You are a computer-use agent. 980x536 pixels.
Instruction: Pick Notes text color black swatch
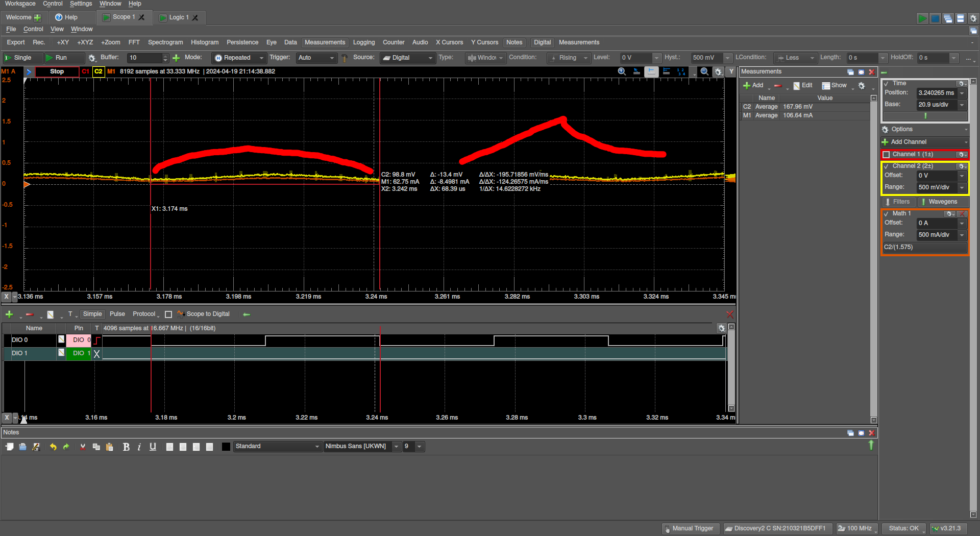pyautogui.click(x=226, y=447)
